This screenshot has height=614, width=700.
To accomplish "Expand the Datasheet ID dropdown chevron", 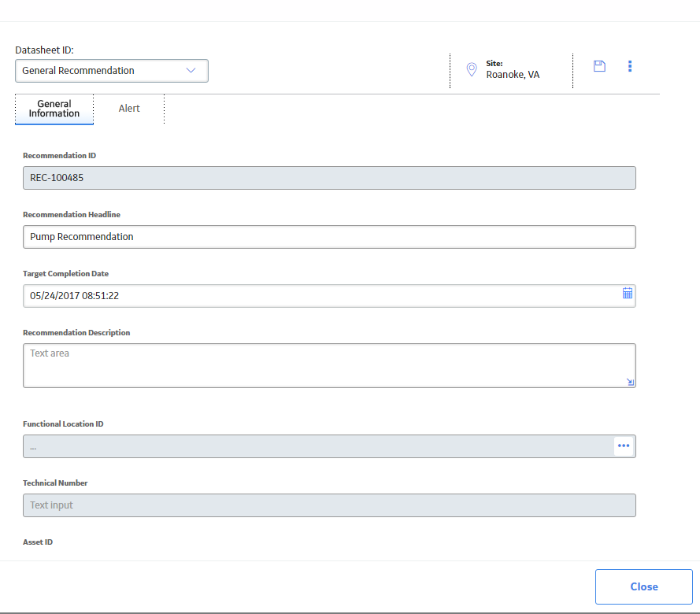I will [191, 71].
